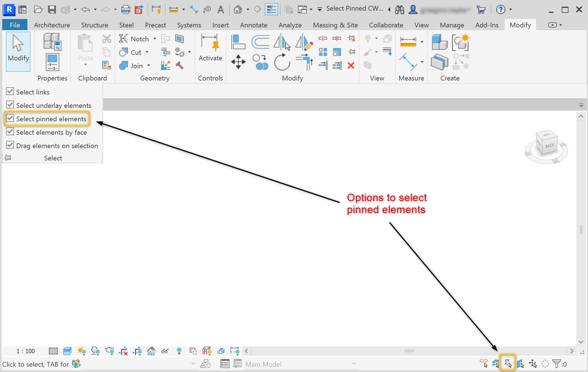Select the Copy tool icon

pos(260,62)
